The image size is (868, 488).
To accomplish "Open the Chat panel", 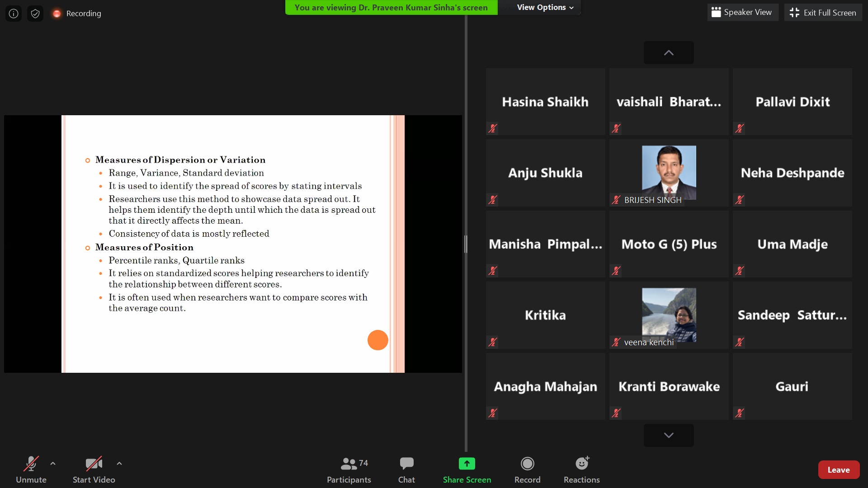I will tap(406, 470).
